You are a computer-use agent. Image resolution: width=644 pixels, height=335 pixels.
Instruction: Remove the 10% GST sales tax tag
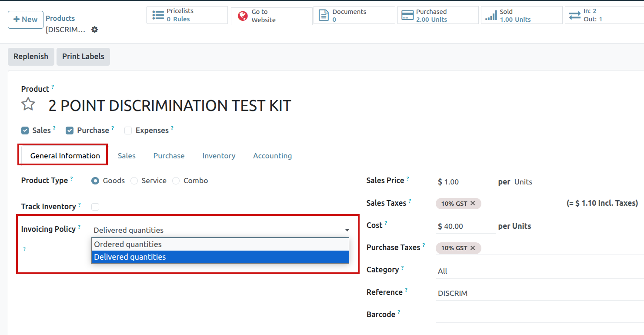click(x=473, y=203)
